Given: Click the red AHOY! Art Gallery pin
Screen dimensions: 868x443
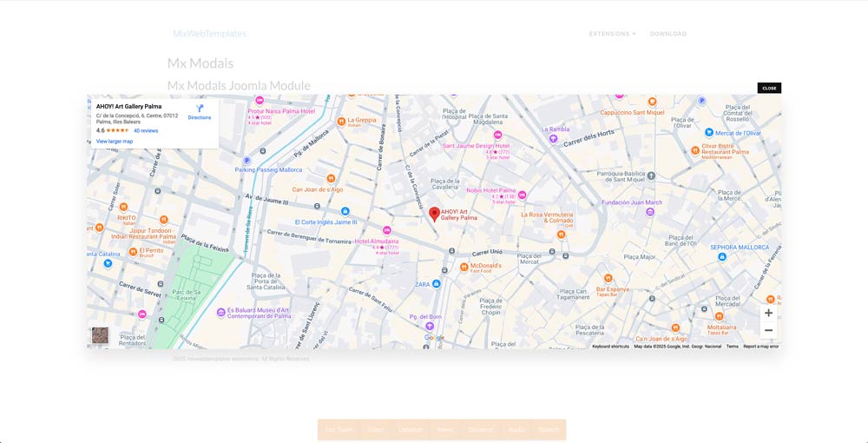Looking at the screenshot, I should [x=435, y=214].
